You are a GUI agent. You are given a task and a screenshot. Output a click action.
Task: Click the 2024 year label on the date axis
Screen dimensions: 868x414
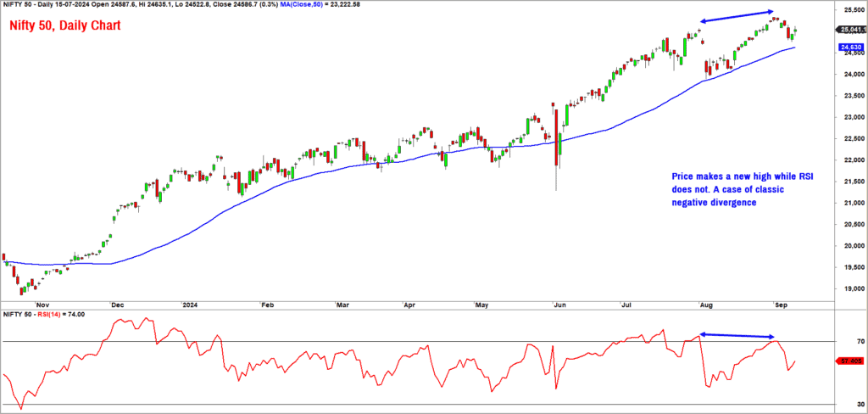coord(189,305)
